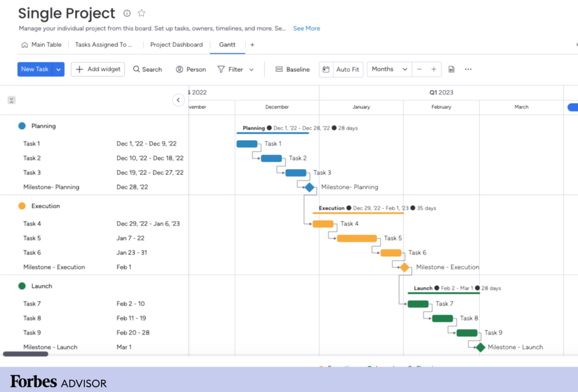This screenshot has height=392, width=578.
Task: Open the Months timescale dropdown
Action: pyautogui.click(x=389, y=69)
